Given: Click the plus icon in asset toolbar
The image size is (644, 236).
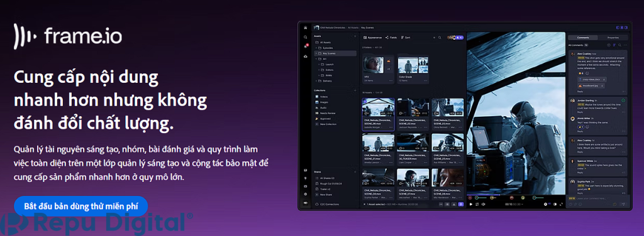Looking at the screenshot, I should (434, 37).
